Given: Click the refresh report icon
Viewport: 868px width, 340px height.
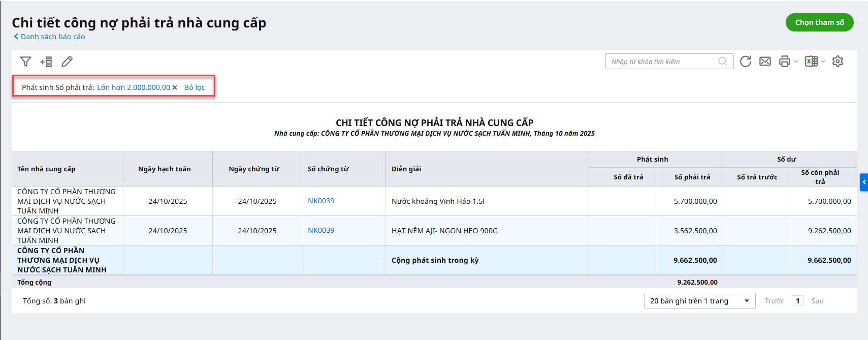Looking at the screenshot, I should pos(745,61).
